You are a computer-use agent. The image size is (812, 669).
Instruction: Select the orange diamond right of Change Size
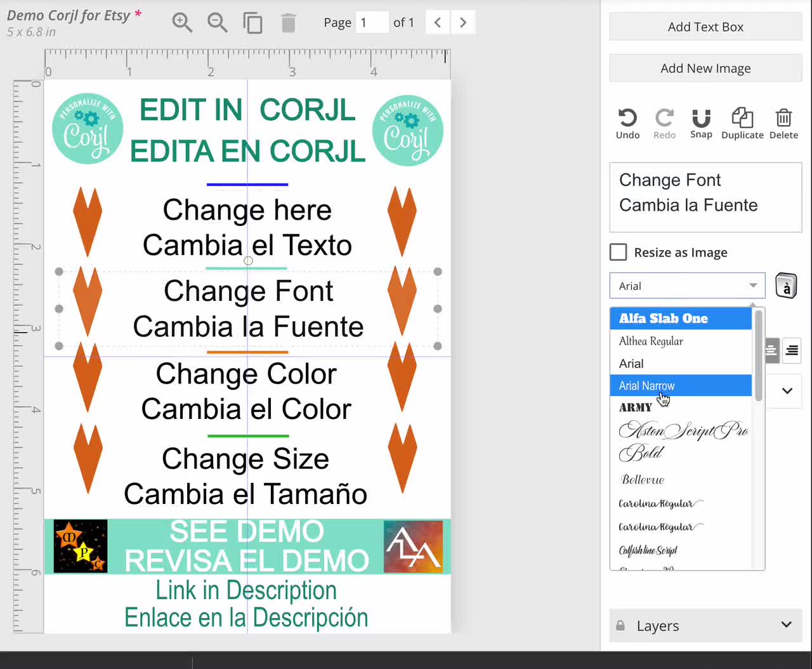tap(402, 458)
